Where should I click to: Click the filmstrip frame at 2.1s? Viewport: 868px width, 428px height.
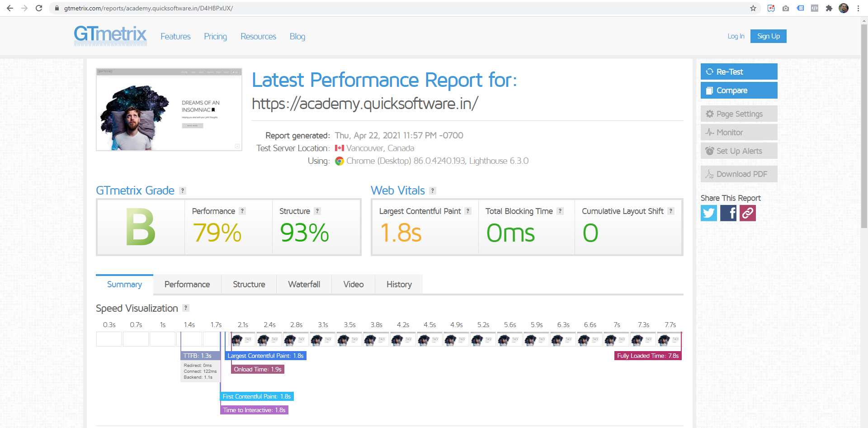(x=243, y=339)
